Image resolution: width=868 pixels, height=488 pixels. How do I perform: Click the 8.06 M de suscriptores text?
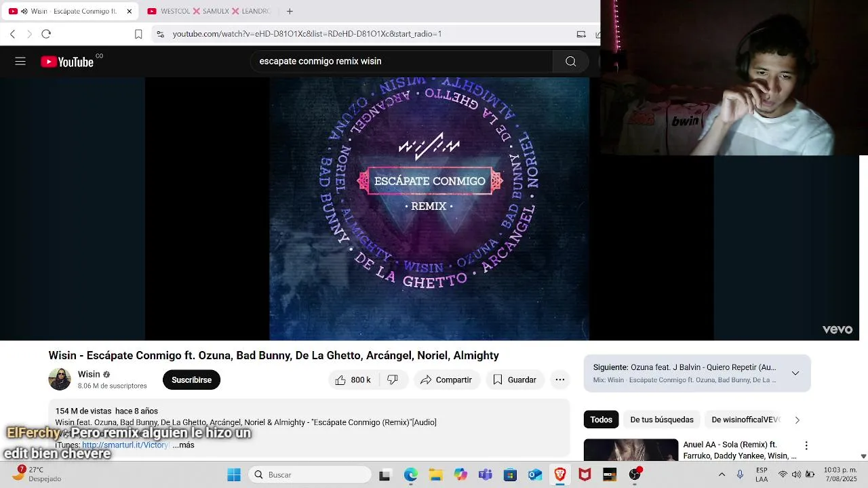coord(112,386)
